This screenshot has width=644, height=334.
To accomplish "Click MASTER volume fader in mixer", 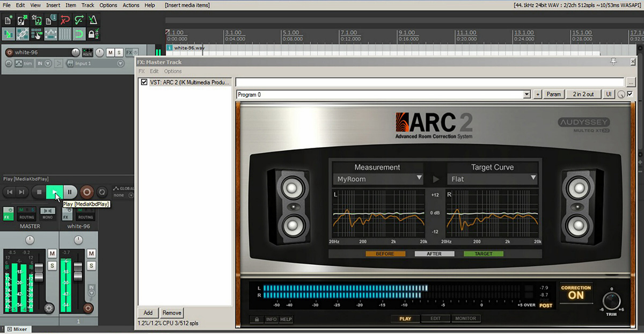I will point(39,272).
